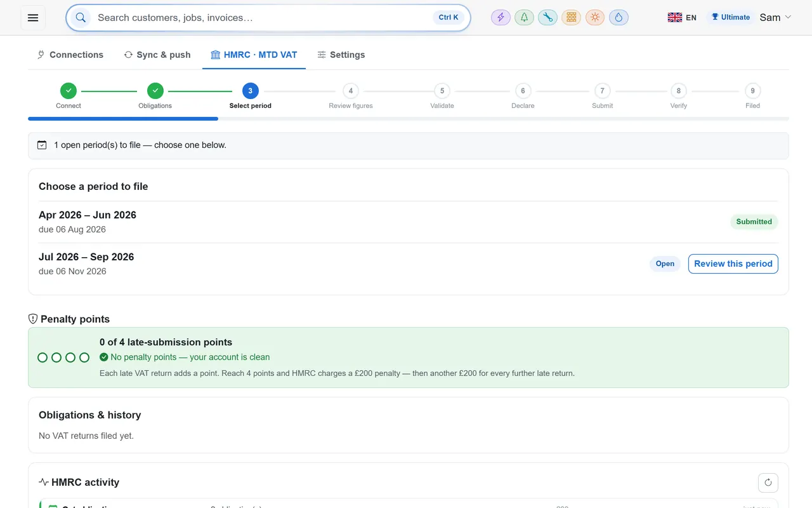Select the teal wrench icon
This screenshot has height=508, width=812.
pyautogui.click(x=547, y=18)
